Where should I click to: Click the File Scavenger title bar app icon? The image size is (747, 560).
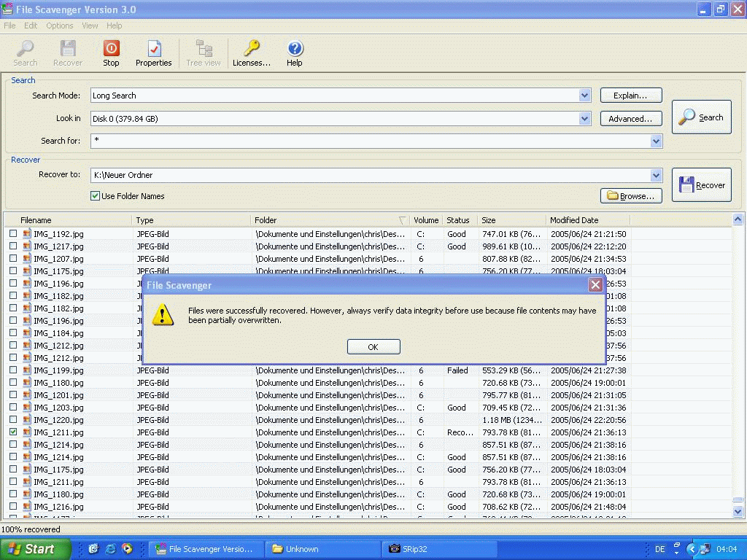click(x=7, y=9)
